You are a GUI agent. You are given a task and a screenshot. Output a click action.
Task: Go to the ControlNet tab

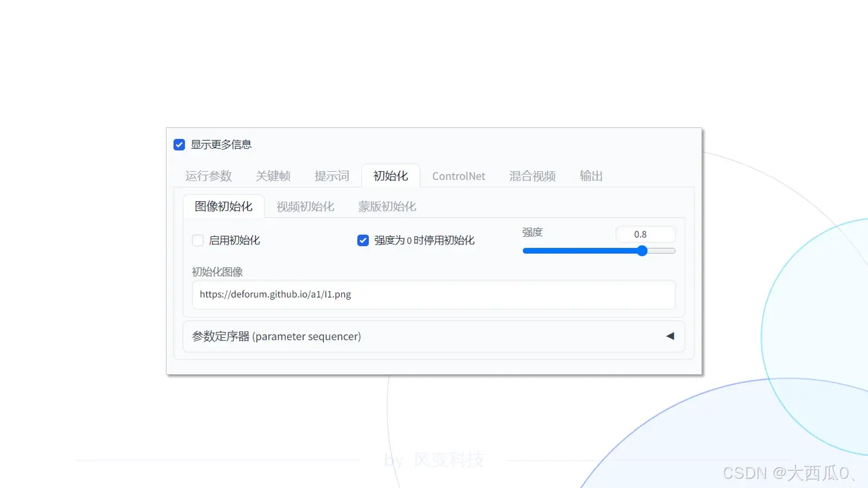coord(458,176)
